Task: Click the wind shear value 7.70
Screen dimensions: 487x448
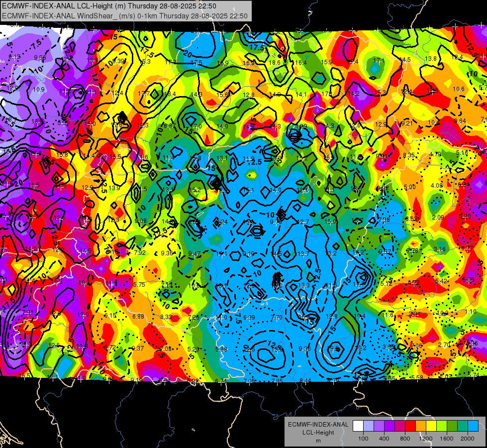Action: click(277, 318)
